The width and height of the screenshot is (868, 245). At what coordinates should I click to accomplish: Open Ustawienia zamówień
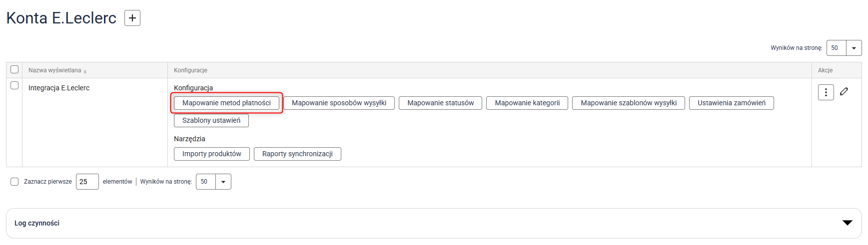pos(731,103)
